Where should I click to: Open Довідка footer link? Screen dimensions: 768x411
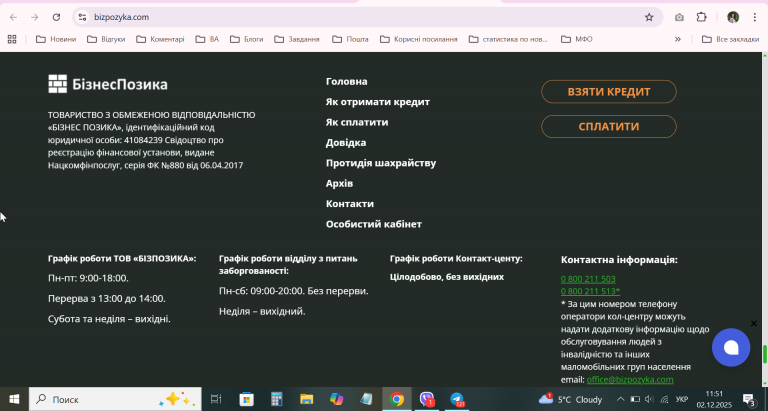346,143
